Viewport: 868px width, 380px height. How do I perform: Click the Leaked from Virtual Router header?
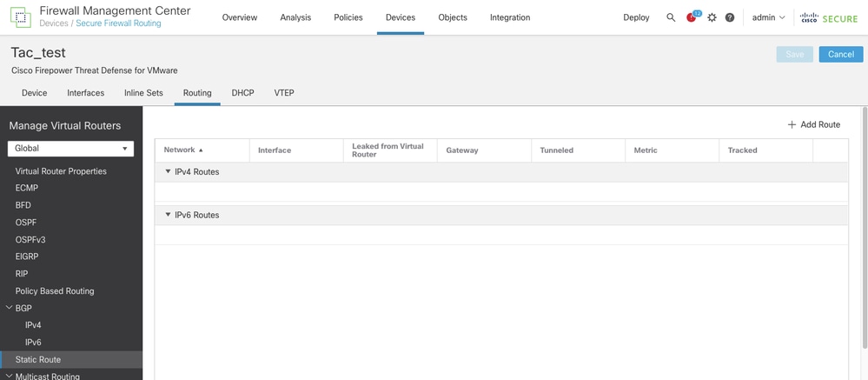[388, 150]
